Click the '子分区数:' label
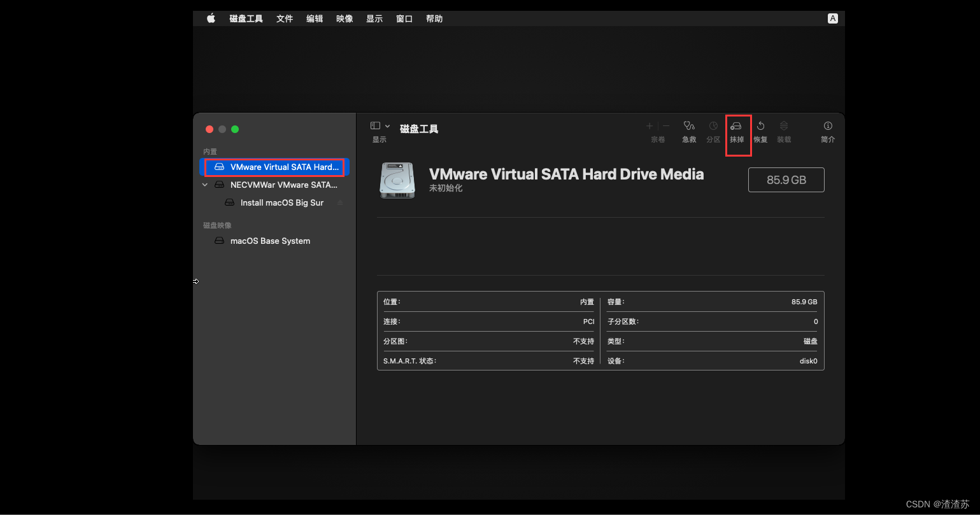This screenshot has width=980, height=515. click(623, 321)
